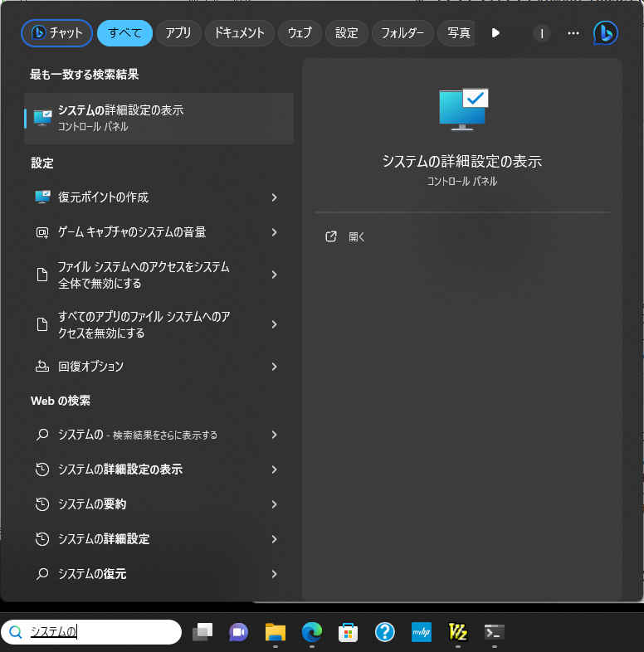Open the Terminal app in the taskbar

494,633
